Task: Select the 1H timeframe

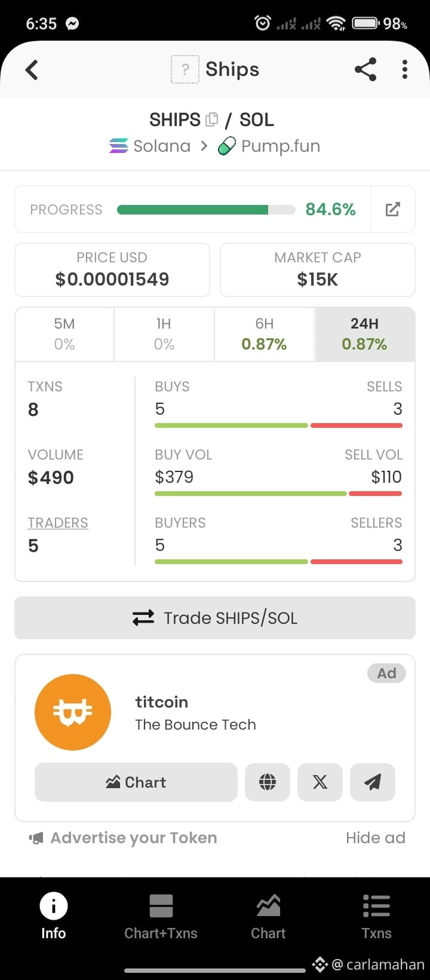Action: 164,334
